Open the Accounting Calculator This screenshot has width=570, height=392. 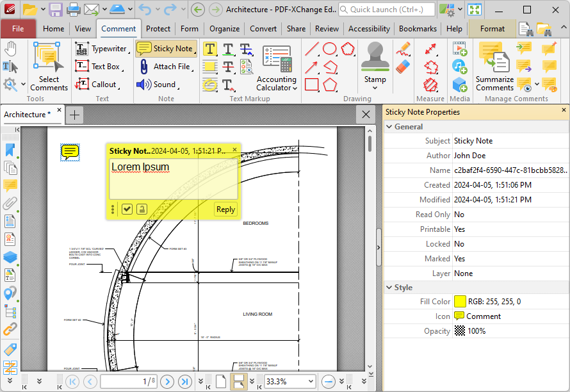click(276, 68)
